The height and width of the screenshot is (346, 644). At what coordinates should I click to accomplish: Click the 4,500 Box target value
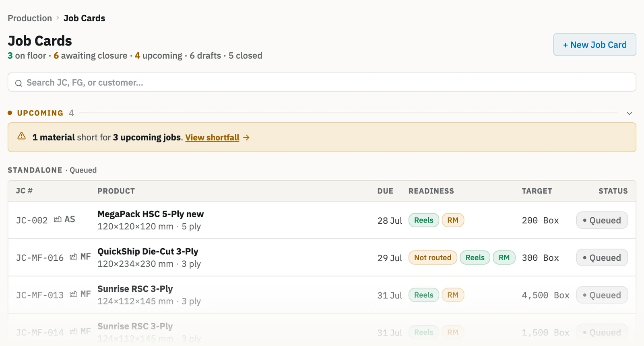pyautogui.click(x=545, y=295)
